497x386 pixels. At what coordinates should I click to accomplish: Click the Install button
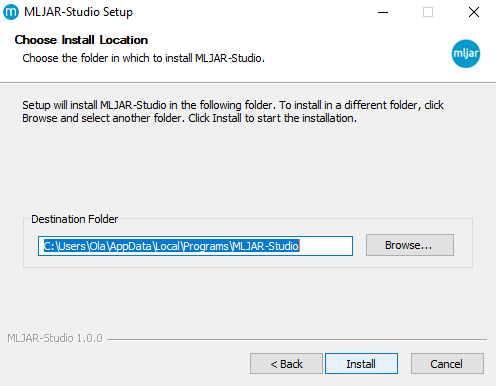361,363
